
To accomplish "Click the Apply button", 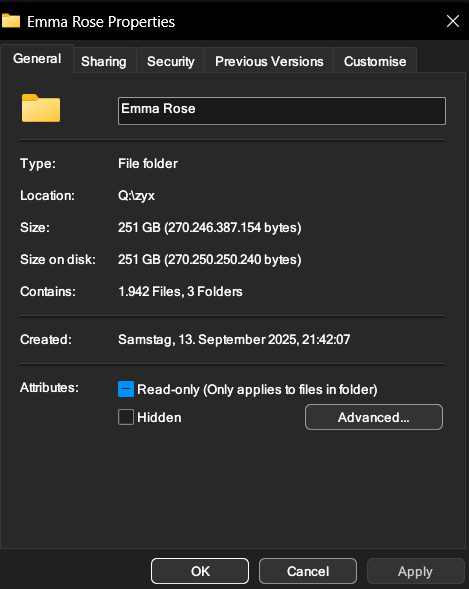I will [415, 571].
